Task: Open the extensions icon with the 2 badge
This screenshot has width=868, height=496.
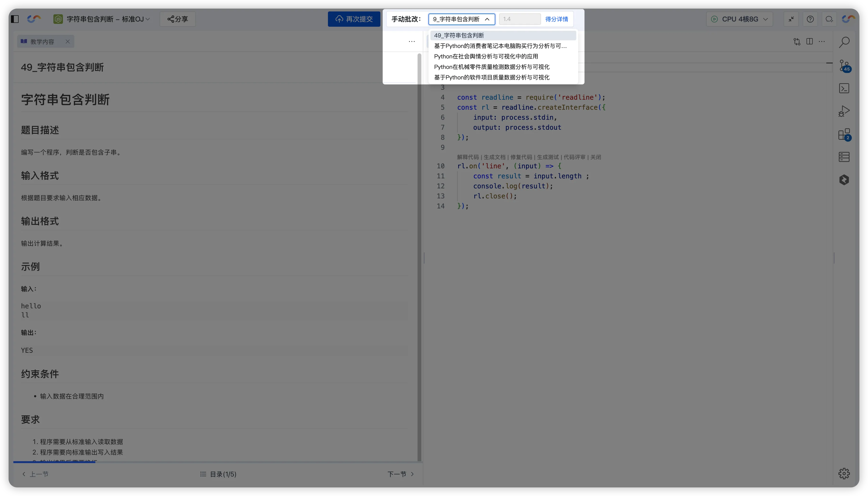Action: [x=844, y=134]
